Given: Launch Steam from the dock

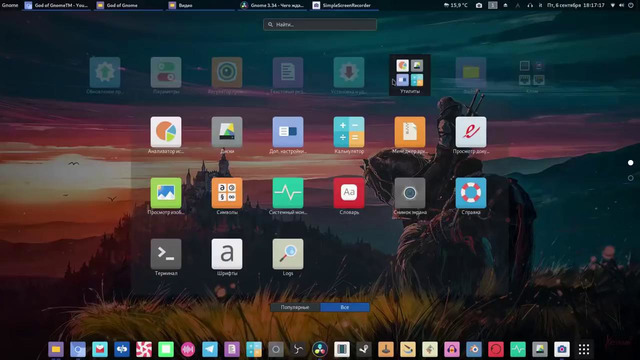Looking at the screenshot, I should pos(364,349).
